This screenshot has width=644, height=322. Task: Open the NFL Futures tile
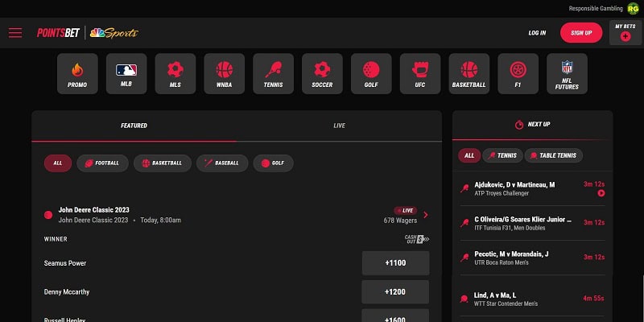tap(568, 73)
